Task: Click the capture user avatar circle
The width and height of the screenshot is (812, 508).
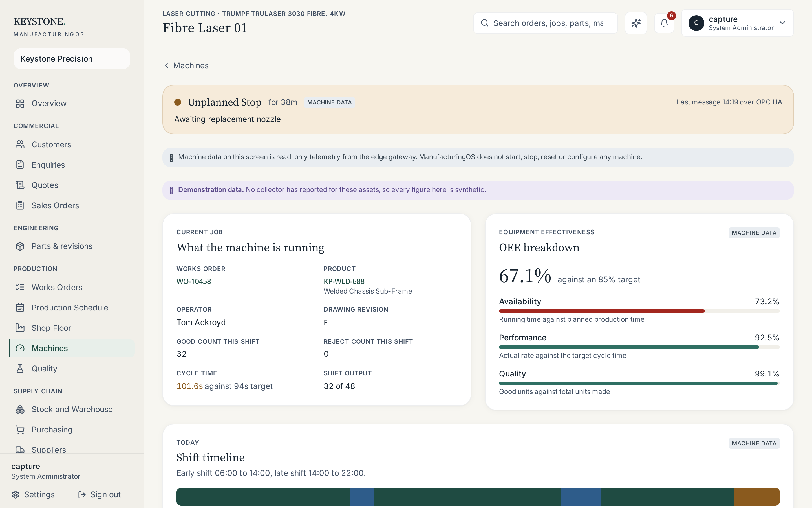Action: click(x=696, y=23)
